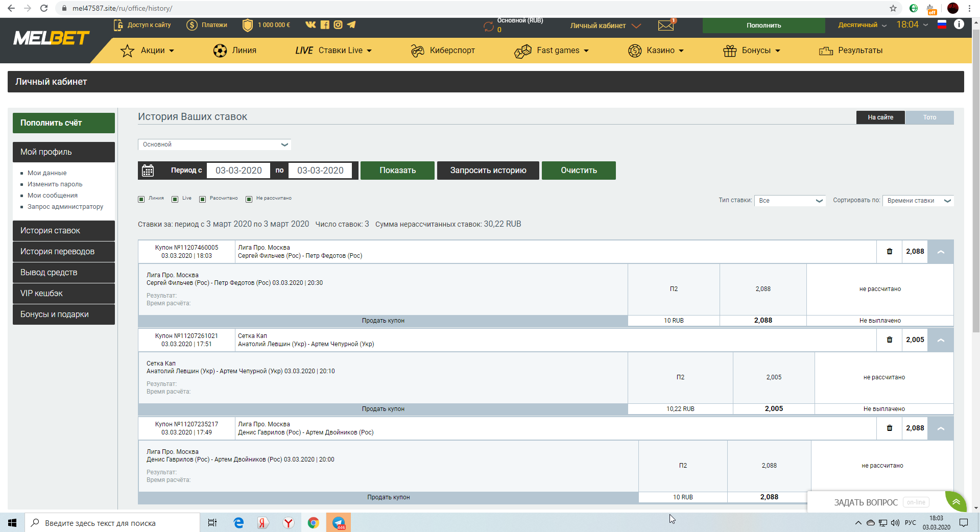This screenshot has width=980, height=532.
Task: Open the Основной account dropdown
Action: click(214, 144)
